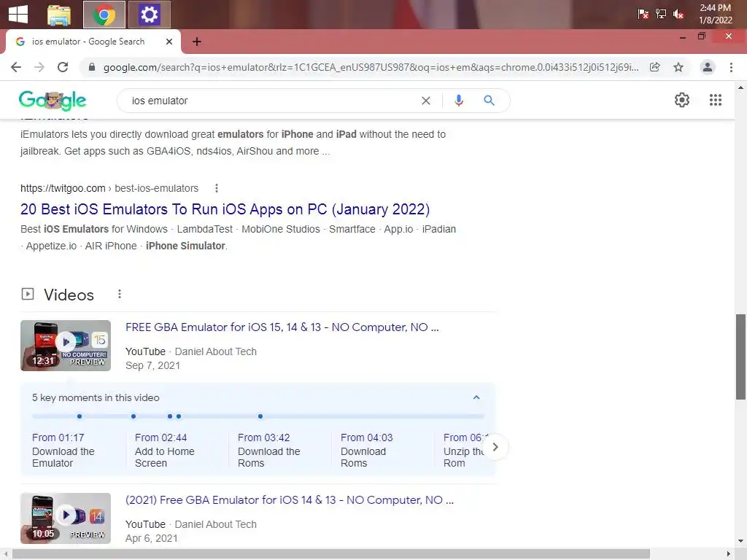Click the horizontal scroll right arrow

pos(729,554)
